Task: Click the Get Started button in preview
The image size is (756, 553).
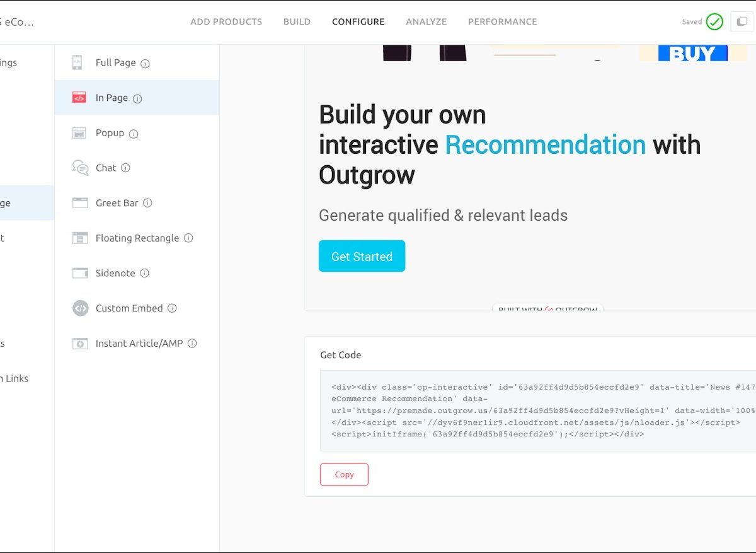Action: tap(362, 256)
